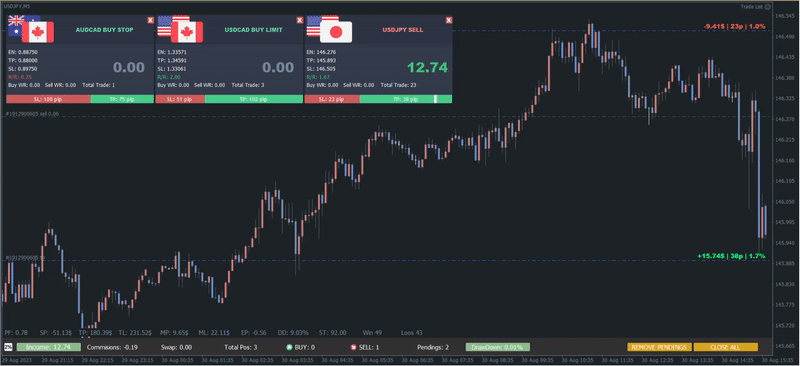Click the green BUY indicator icon
The image size is (800, 366).
289,348
